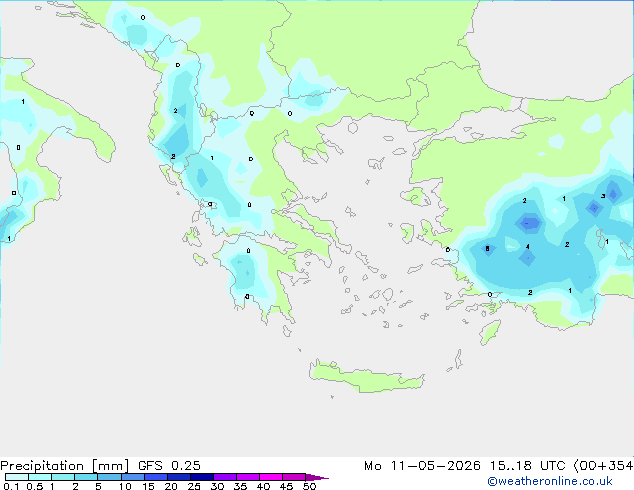Click the '4' precipitation value on the map
This screenshot has height=490, width=634.
[x=528, y=247]
